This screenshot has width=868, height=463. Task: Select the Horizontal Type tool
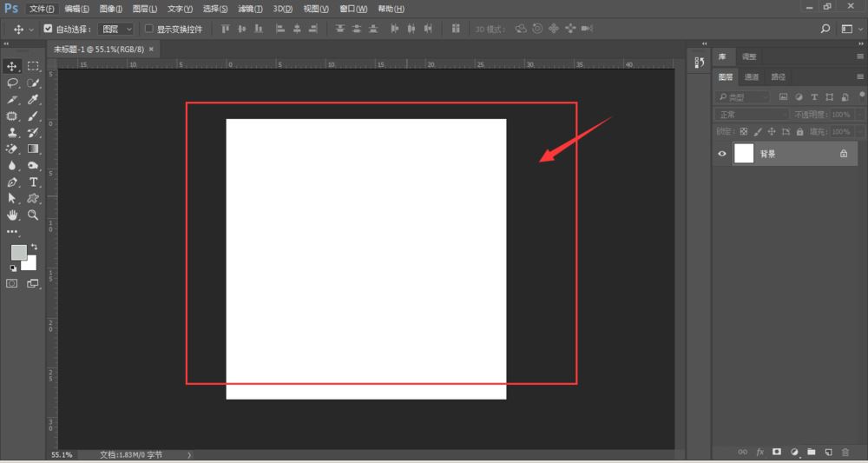pyautogui.click(x=33, y=182)
